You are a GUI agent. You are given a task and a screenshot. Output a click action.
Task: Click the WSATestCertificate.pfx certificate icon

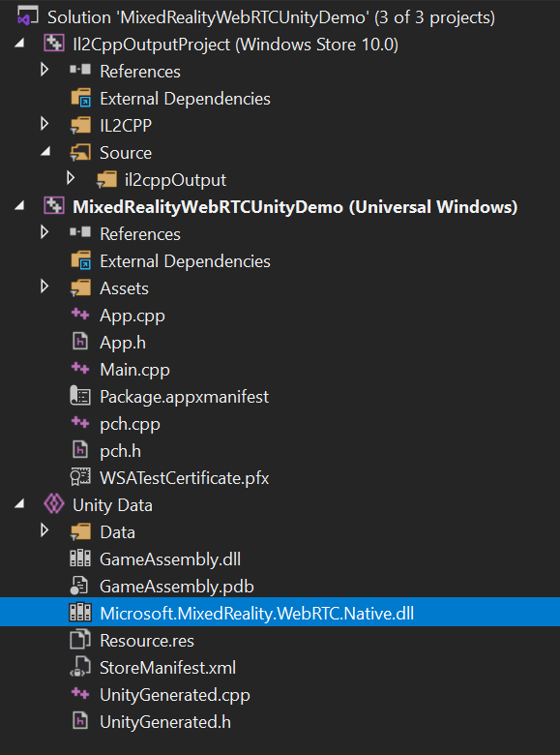pos(80,477)
